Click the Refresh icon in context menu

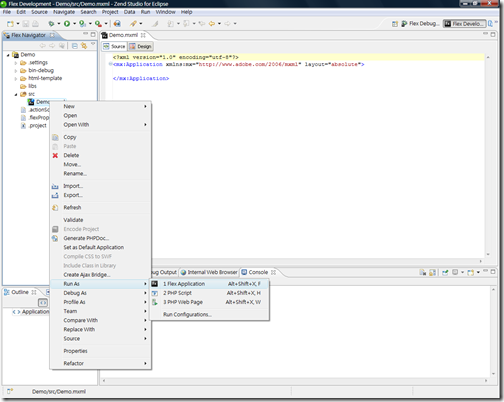pos(55,208)
